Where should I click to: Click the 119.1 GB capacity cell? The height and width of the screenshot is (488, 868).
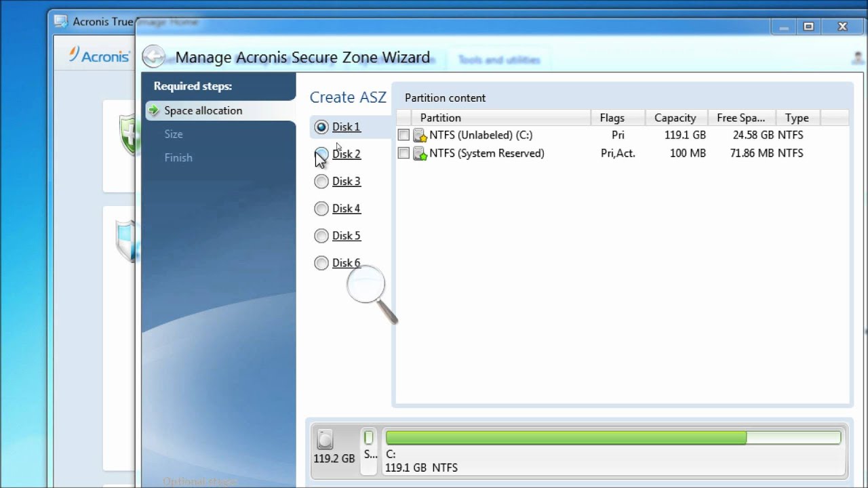685,135
